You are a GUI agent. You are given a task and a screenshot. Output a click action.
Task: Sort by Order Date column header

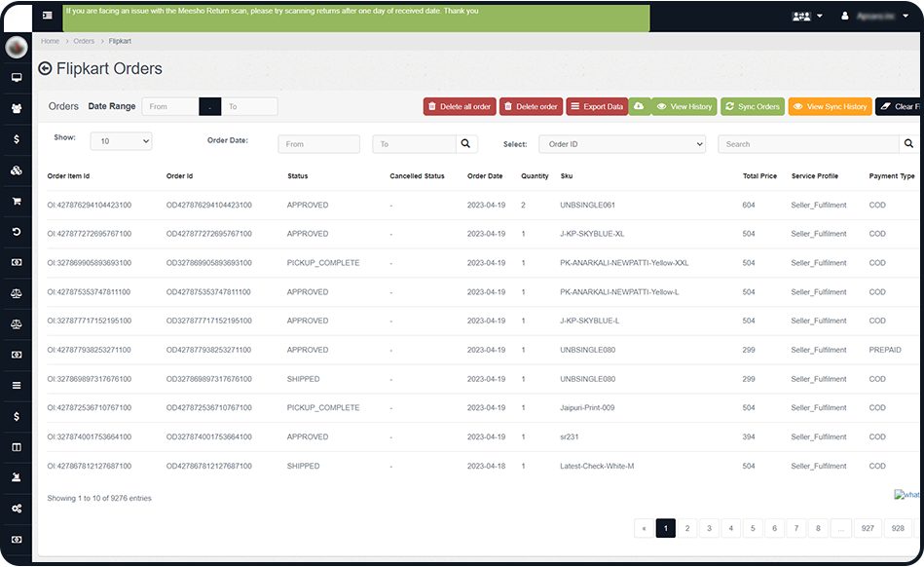click(x=485, y=176)
